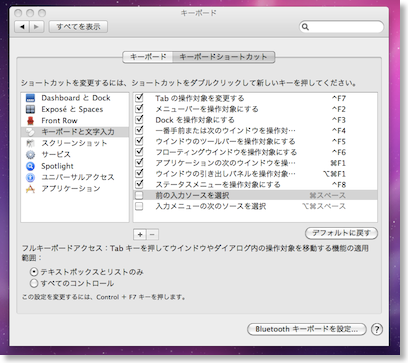Select Dashboard と Dock category label
The width and height of the screenshot is (408, 363).
coord(76,98)
